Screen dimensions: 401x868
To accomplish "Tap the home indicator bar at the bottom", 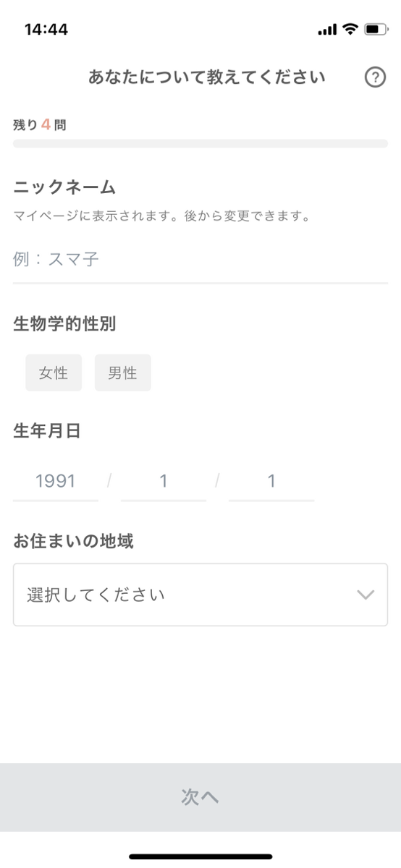I will (x=200, y=856).
